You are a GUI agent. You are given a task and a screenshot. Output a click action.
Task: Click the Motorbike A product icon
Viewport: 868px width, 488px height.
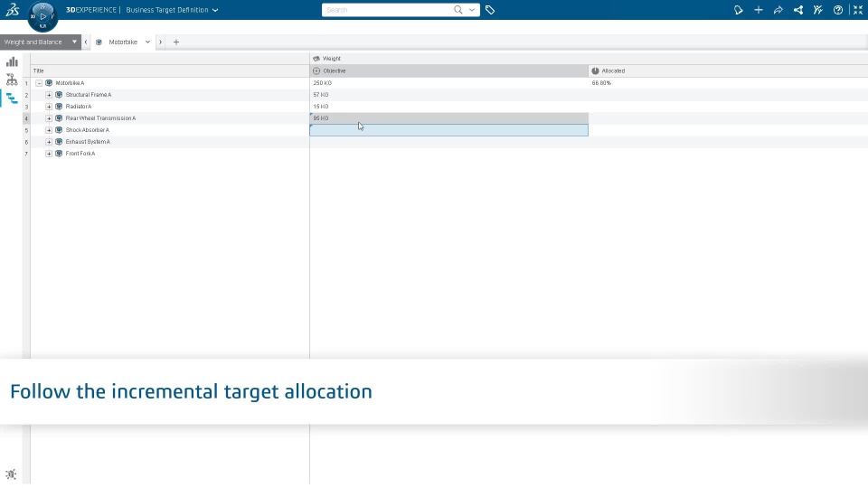(49, 83)
